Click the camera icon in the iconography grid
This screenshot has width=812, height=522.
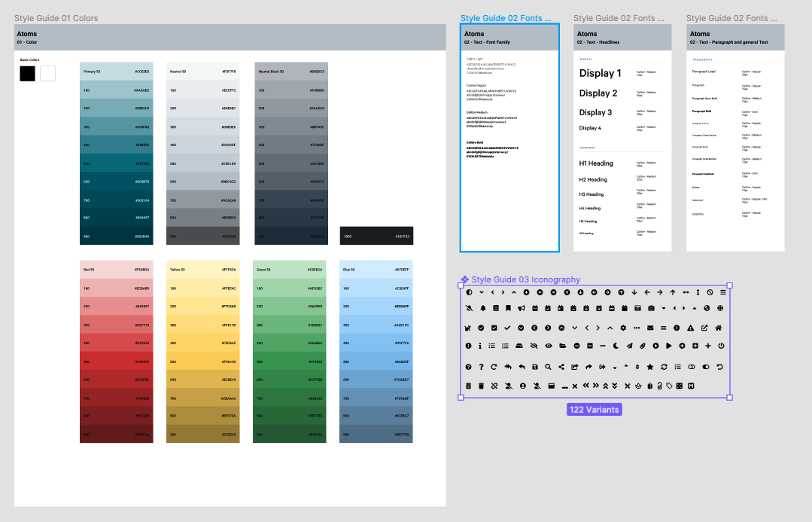tap(652, 308)
